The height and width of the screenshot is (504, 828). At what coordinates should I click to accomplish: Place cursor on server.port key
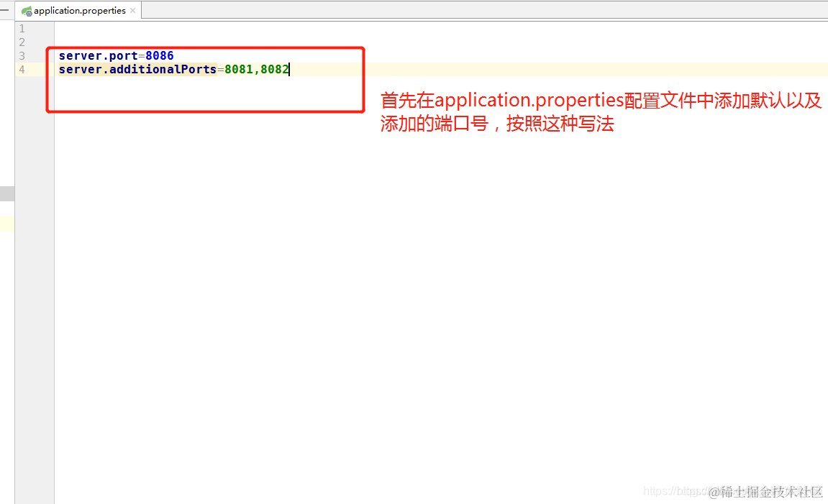pos(99,56)
